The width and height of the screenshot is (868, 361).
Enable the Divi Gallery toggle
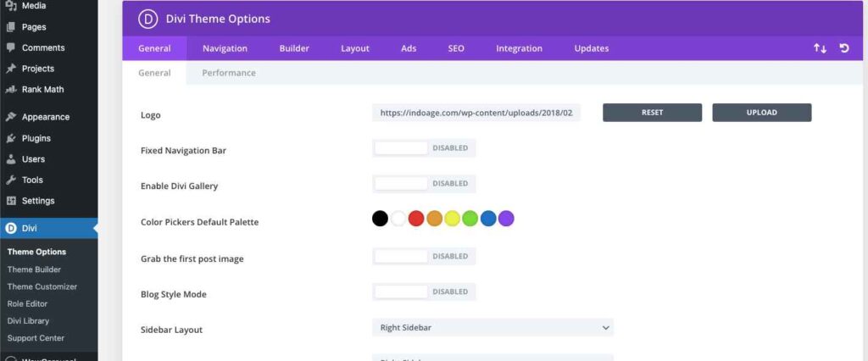(x=424, y=184)
